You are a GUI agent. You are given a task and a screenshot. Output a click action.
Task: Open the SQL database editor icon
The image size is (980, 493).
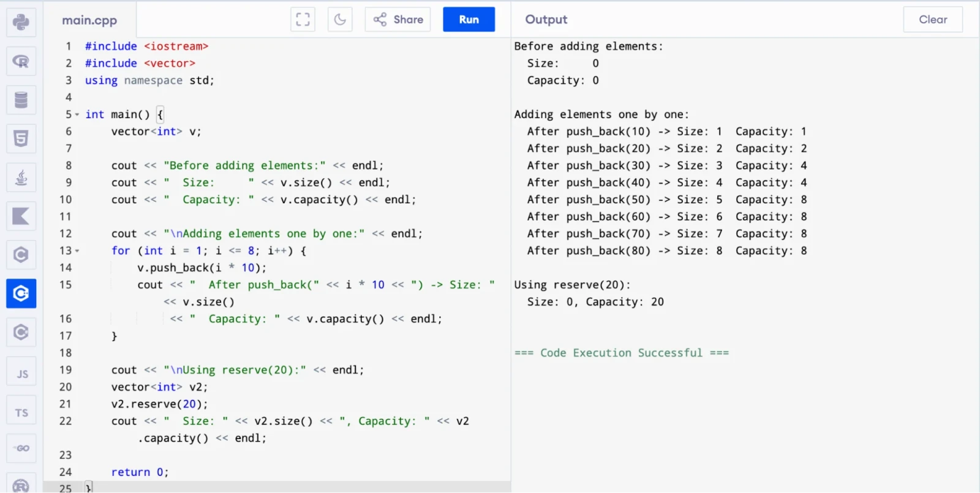(x=21, y=100)
